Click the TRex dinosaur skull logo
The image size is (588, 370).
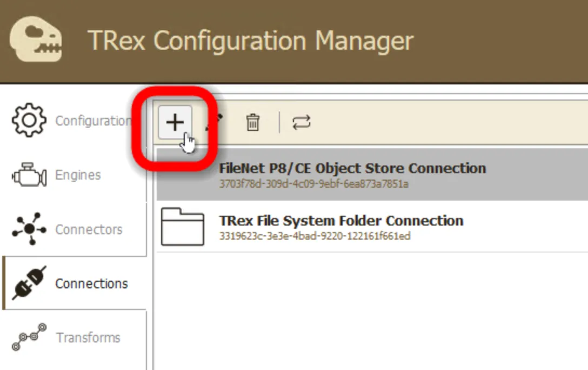click(36, 39)
